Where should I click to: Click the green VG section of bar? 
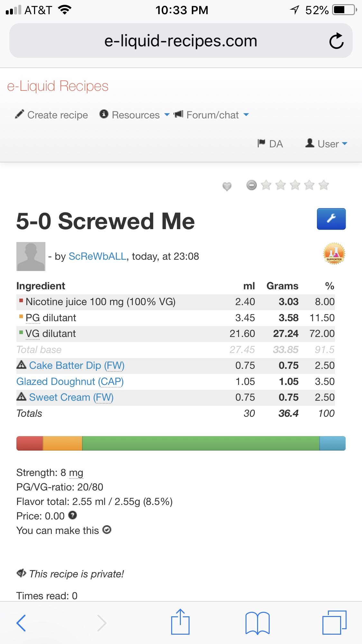[200, 443]
